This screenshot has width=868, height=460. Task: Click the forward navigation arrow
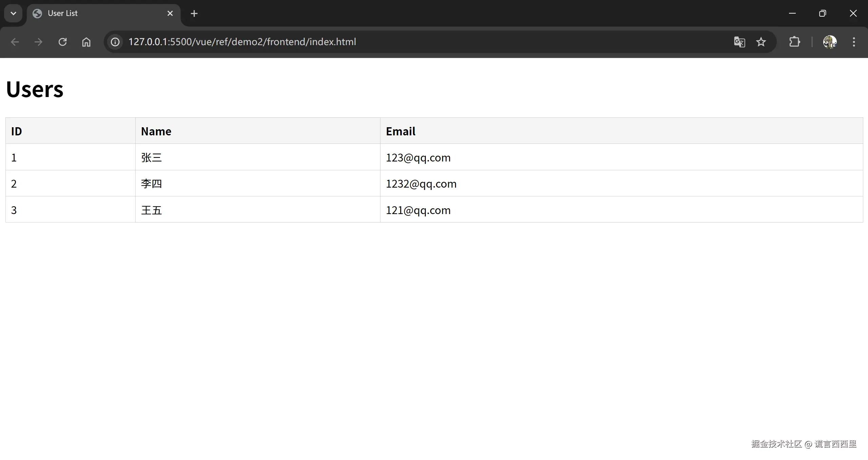pos(38,42)
